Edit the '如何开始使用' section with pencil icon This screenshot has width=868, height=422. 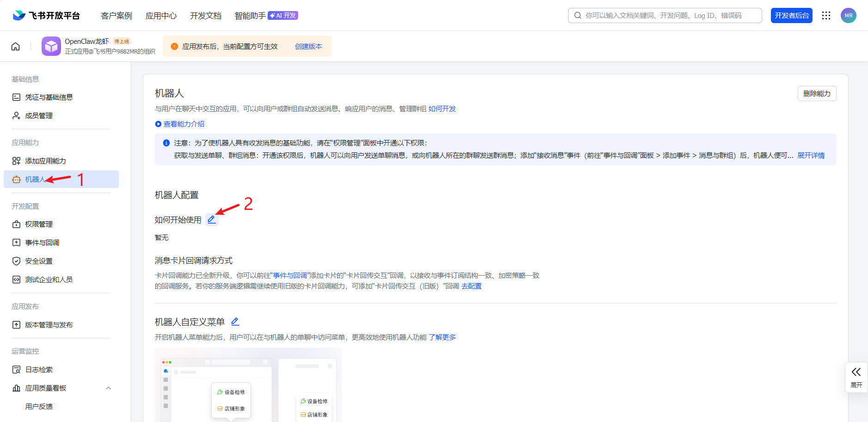point(212,220)
